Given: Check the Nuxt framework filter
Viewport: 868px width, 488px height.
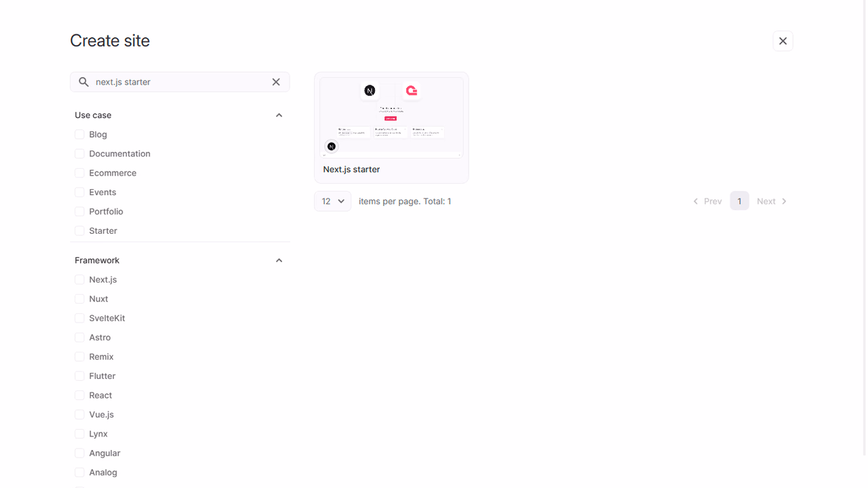Looking at the screenshot, I should pyautogui.click(x=79, y=299).
